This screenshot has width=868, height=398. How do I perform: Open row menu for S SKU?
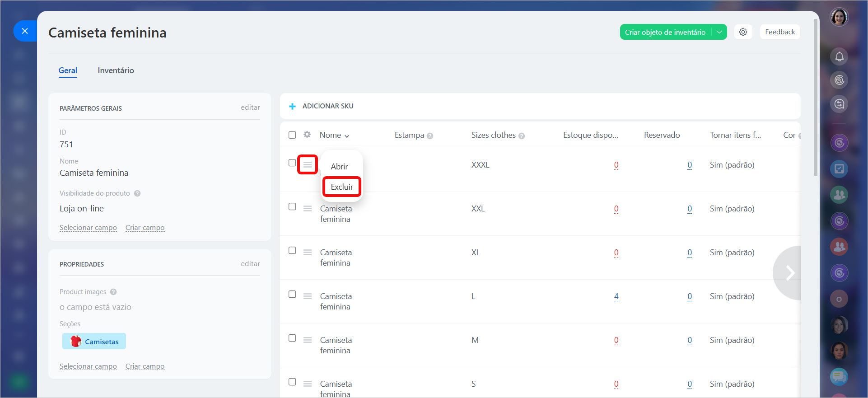[308, 384]
